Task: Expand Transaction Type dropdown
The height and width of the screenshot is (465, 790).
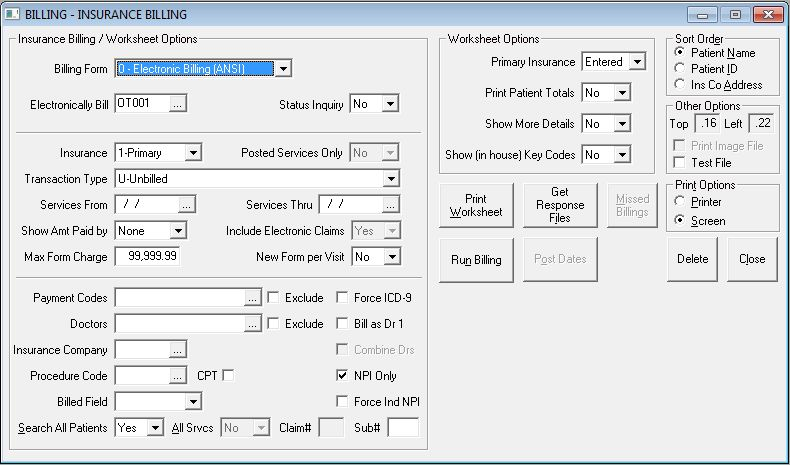Action: pyautogui.click(x=390, y=179)
